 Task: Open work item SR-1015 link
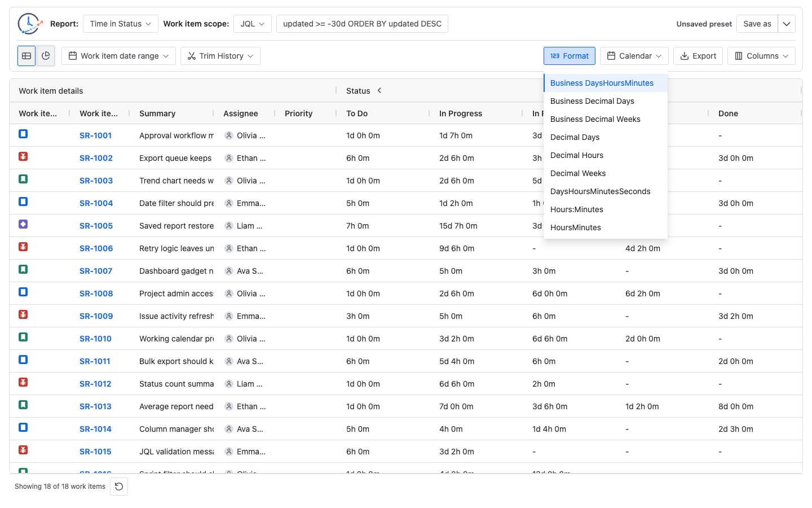tap(95, 452)
